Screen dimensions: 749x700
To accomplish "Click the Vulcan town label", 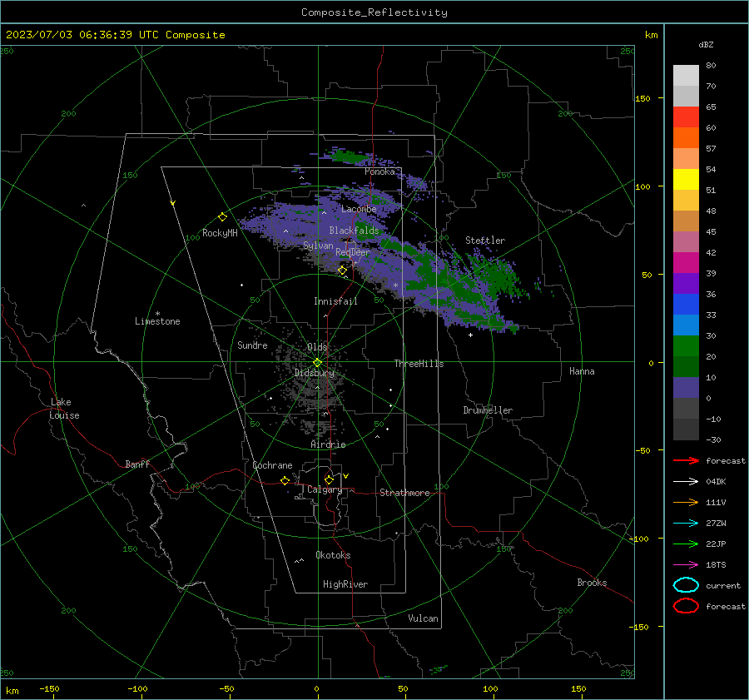I will pos(423,618).
